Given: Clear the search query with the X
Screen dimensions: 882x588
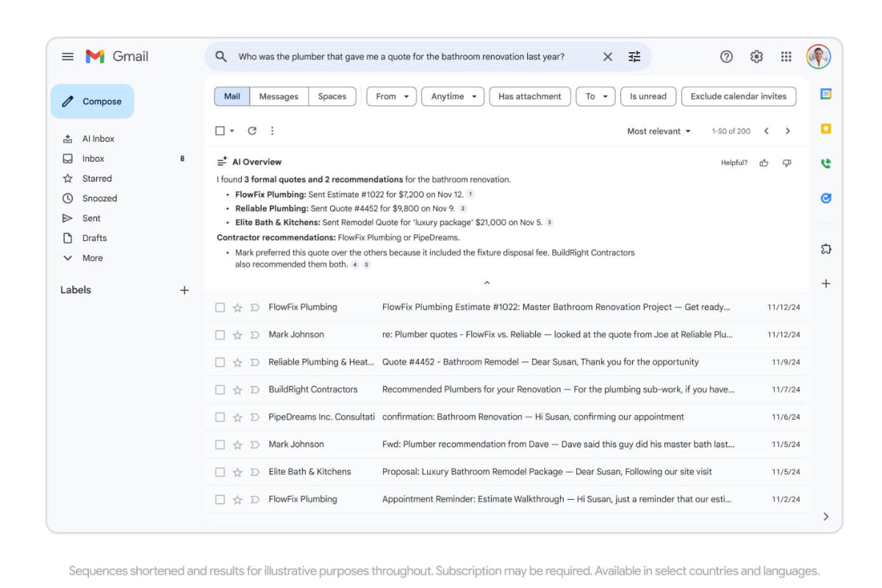Looking at the screenshot, I should point(607,57).
